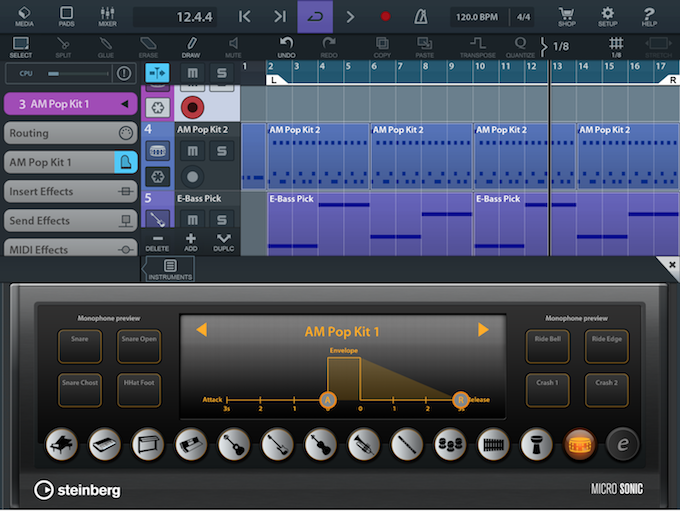The image size is (680, 511).
Task: Choose the Select tool
Action: click(x=20, y=47)
